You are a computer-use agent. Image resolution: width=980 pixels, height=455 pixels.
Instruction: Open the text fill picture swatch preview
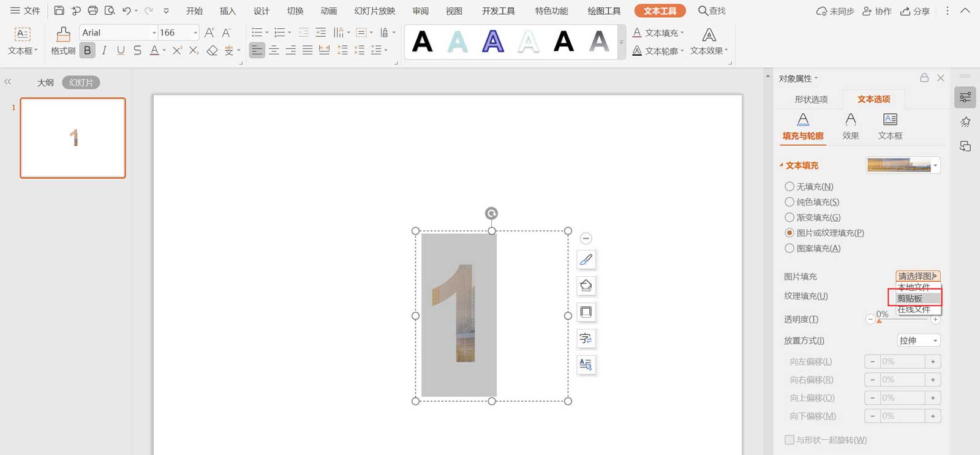point(903,165)
